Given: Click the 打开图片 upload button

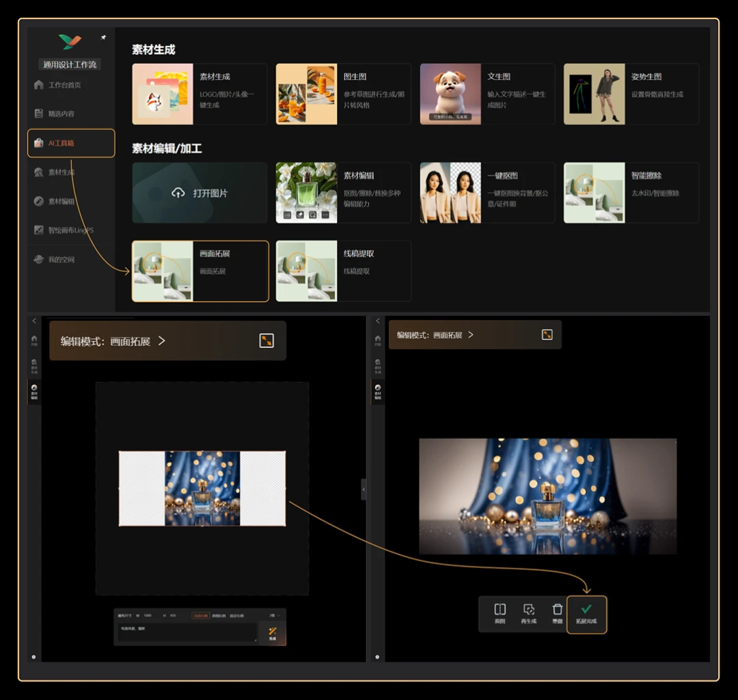Looking at the screenshot, I should (200, 193).
